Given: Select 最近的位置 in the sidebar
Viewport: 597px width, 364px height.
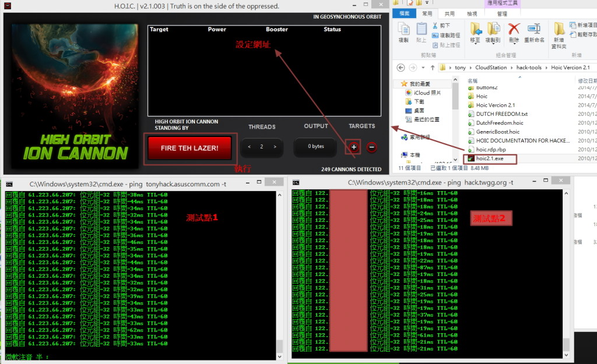Looking at the screenshot, I should coord(422,119).
